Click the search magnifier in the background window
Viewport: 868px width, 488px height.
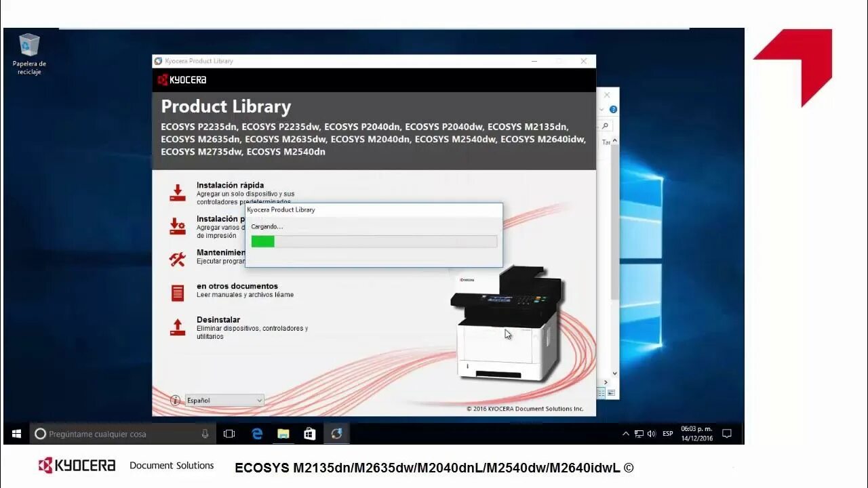[606, 125]
